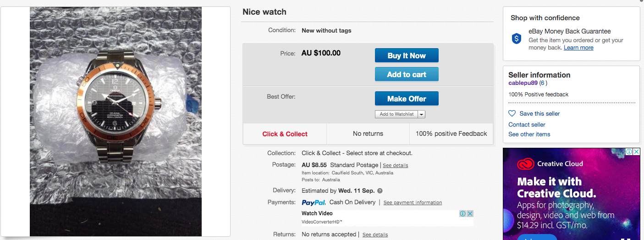Open ad info on Watch Video ad
The height and width of the screenshot is (240, 644).
point(462,213)
